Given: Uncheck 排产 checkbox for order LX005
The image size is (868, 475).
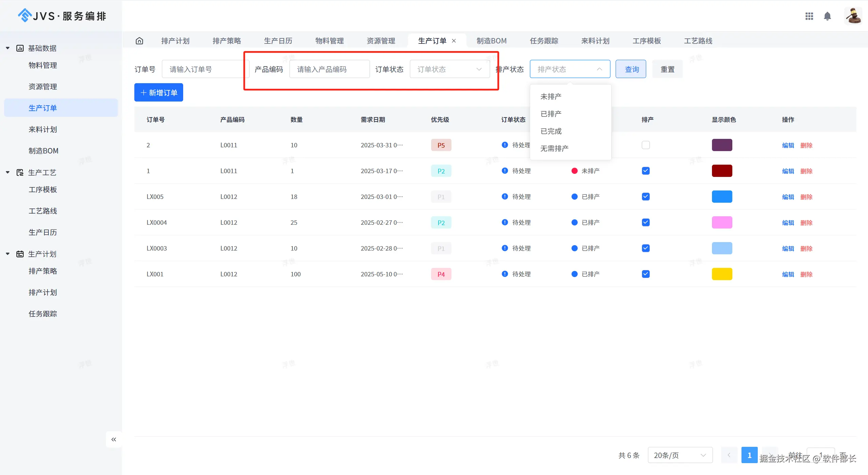Looking at the screenshot, I should (x=645, y=197).
